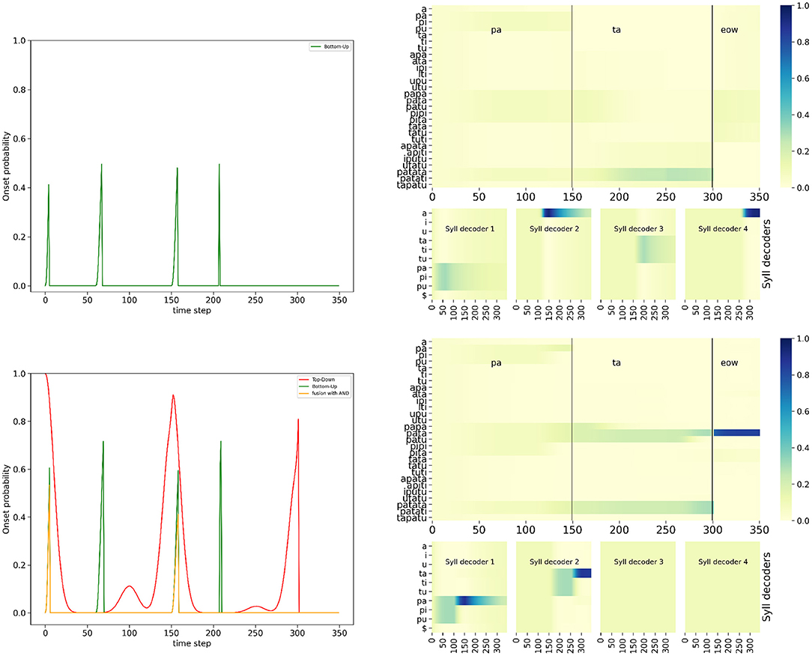Click the "tapatu" row label in lower word heatmap
The width and height of the screenshot is (812, 656).
412,518
